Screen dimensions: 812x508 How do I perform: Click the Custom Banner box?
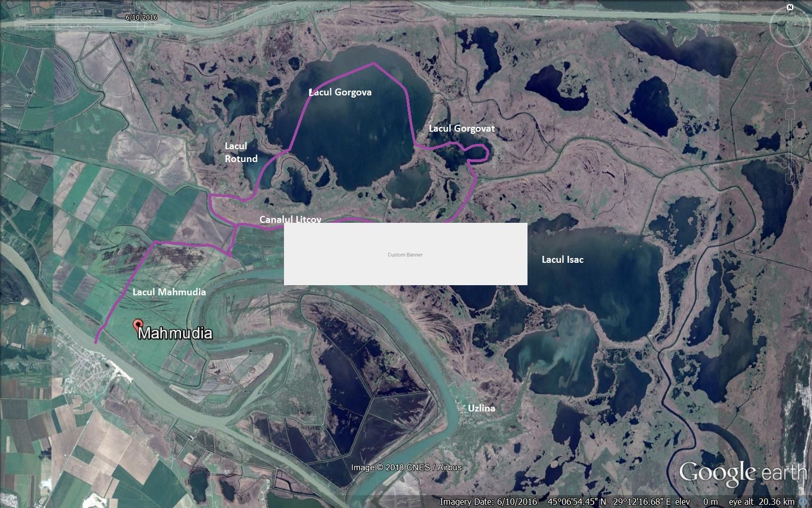pyautogui.click(x=405, y=254)
